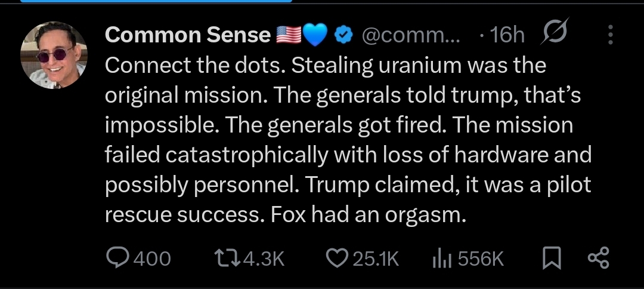Open the three-dot more options menu

(x=611, y=35)
